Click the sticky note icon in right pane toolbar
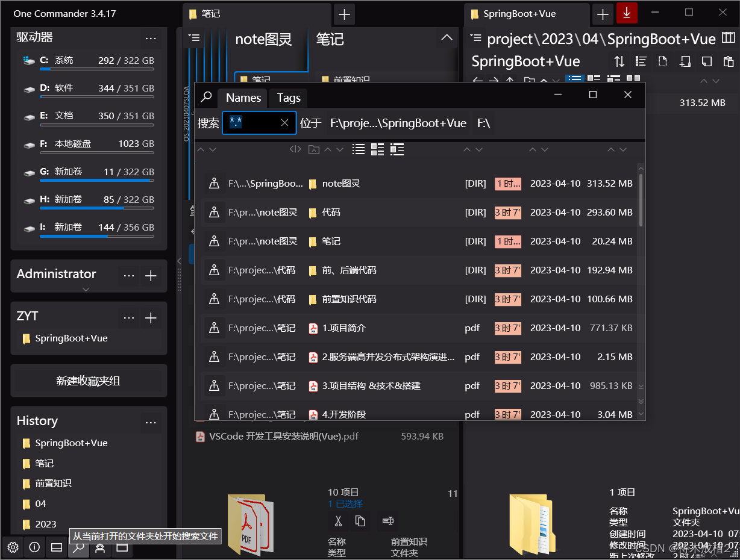Image resolution: width=740 pixels, height=560 pixels. pos(707,61)
